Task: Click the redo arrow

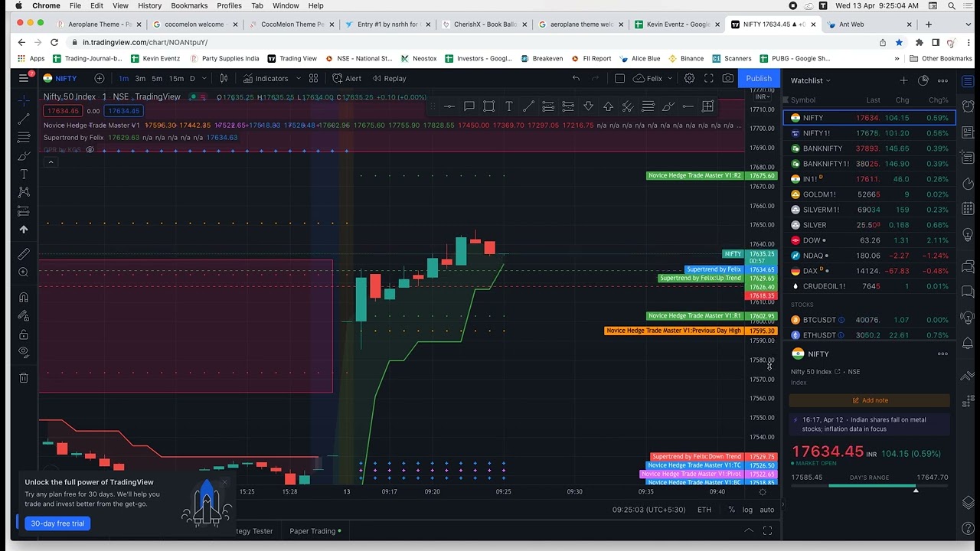Action: pos(596,78)
